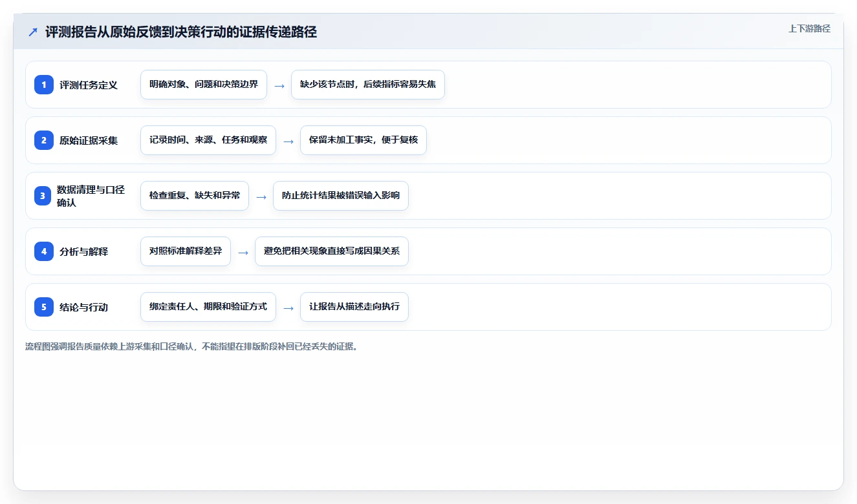857x504 pixels.
Task: Click the step number 2 badge
Action: pyautogui.click(x=44, y=140)
